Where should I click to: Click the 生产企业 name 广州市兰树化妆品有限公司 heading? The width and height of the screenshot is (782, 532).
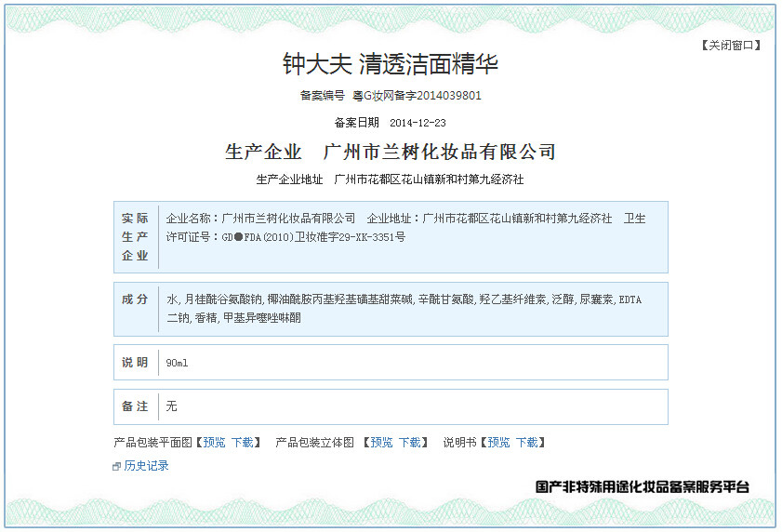coord(440,153)
